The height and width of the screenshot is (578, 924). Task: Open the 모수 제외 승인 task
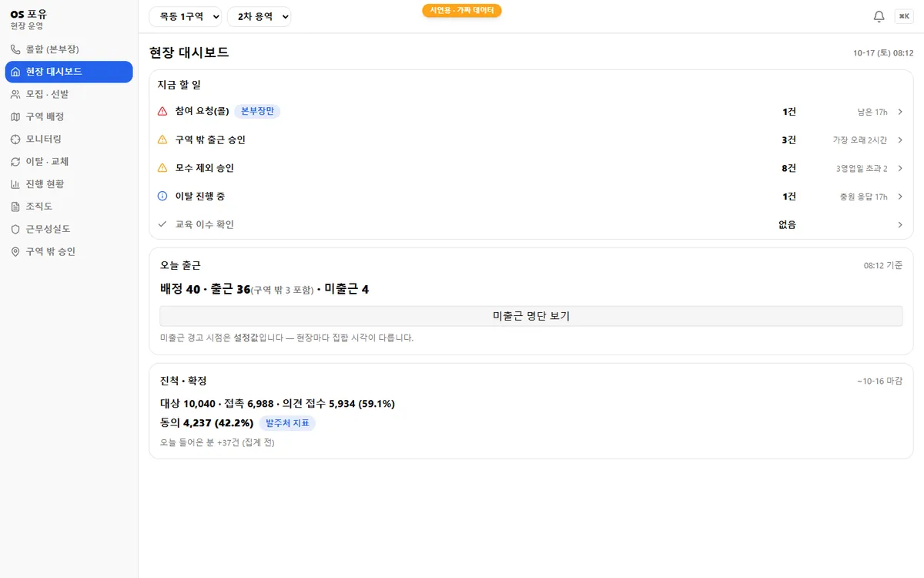coord(531,168)
